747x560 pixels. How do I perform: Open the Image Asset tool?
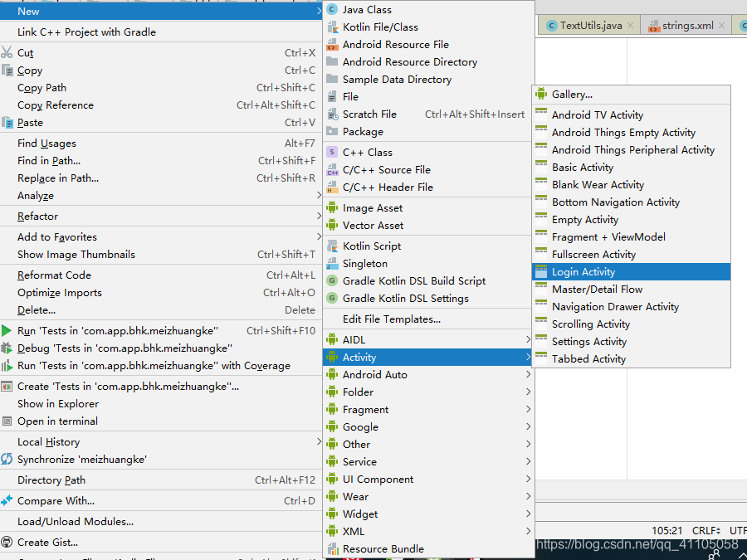pyautogui.click(x=365, y=207)
